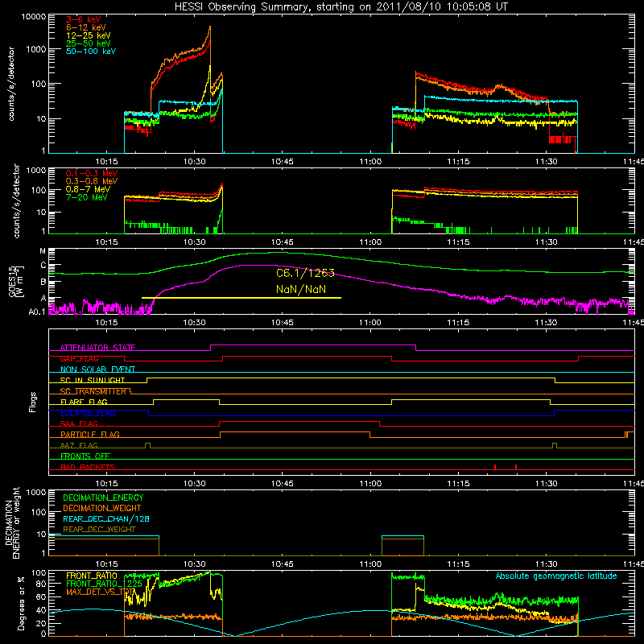The height and width of the screenshot is (644, 644).
Task: Click the NON_SOLAR_EVENT flag label
Action: click(97, 369)
